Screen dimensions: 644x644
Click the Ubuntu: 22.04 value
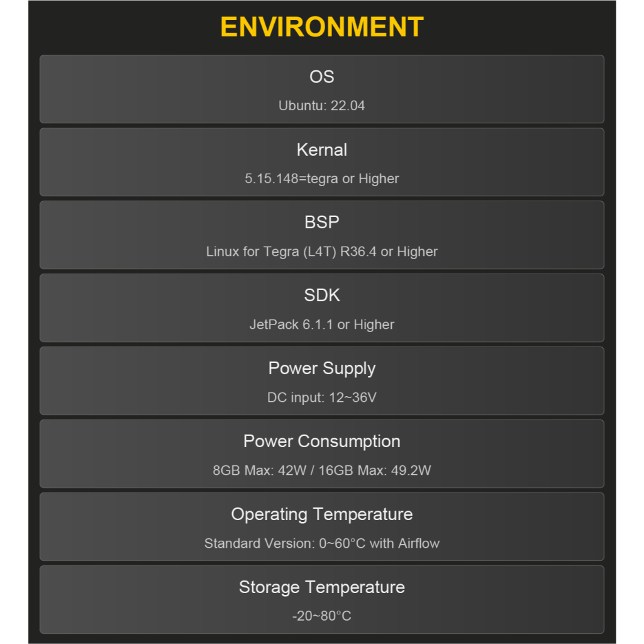click(322, 106)
